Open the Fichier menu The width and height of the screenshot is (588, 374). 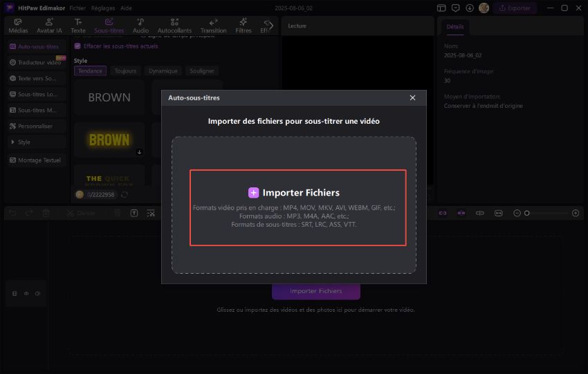pos(77,8)
